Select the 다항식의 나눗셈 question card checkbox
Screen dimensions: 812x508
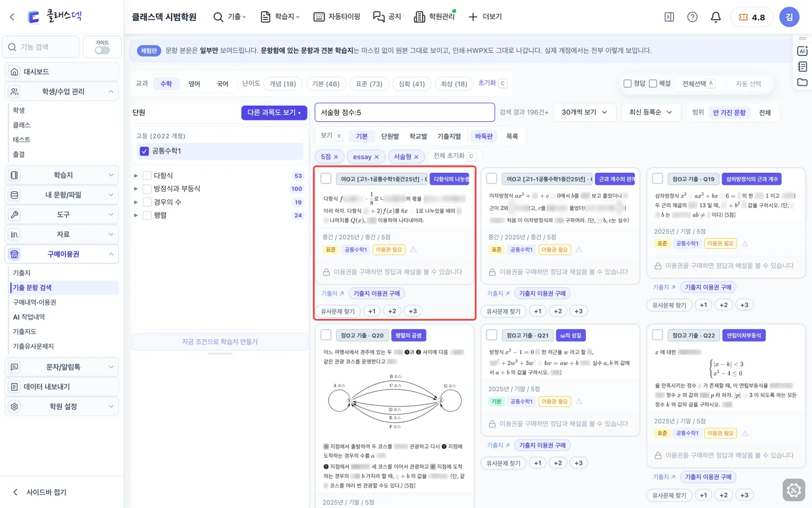coord(326,178)
